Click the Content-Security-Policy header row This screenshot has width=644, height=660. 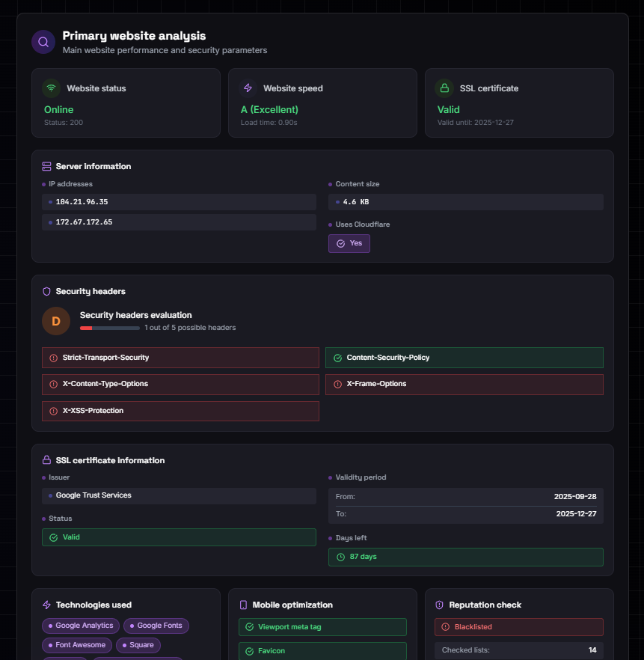pyautogui.click(x=464, y=358)
